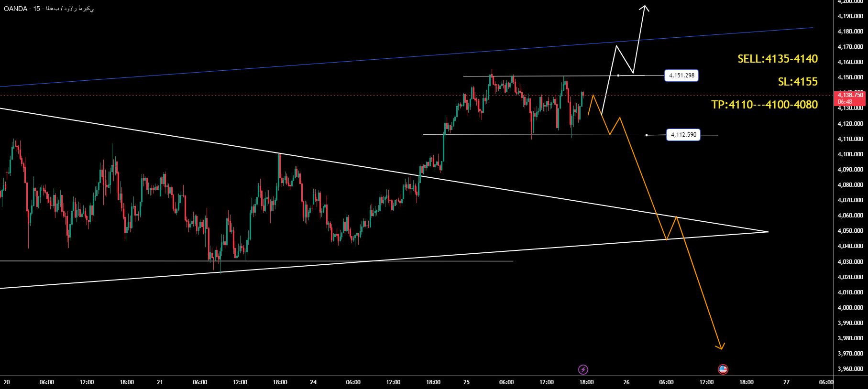Click the 3,970.000 level on price axis
This screenshot has width=868, height=389.
(850, 354)
